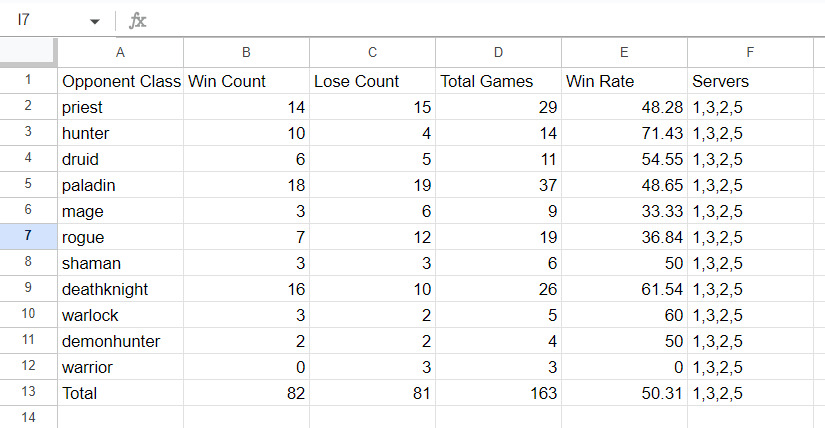Select column D header
Screen dimensions: 825x428
[x=498, y=53]
